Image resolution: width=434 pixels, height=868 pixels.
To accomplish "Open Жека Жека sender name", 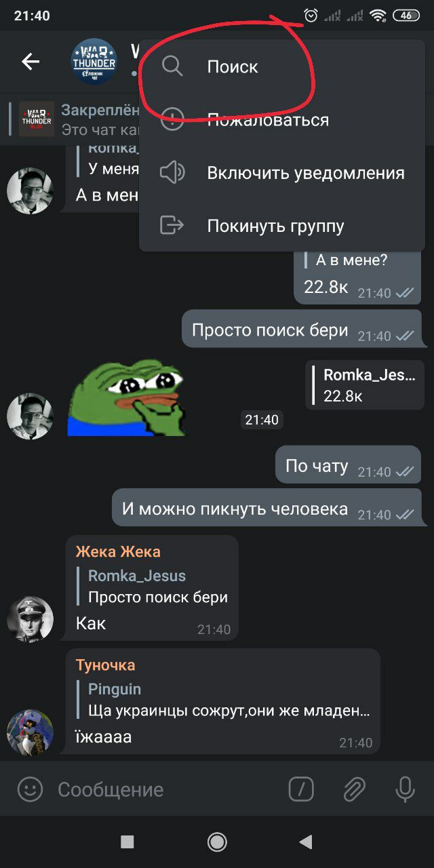I will [118, 551].
